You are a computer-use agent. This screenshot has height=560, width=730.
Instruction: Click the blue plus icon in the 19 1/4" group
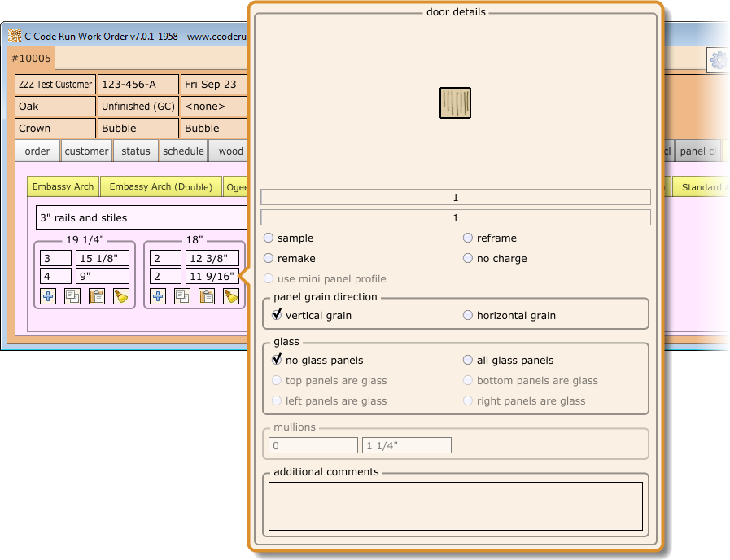[48, 297]
